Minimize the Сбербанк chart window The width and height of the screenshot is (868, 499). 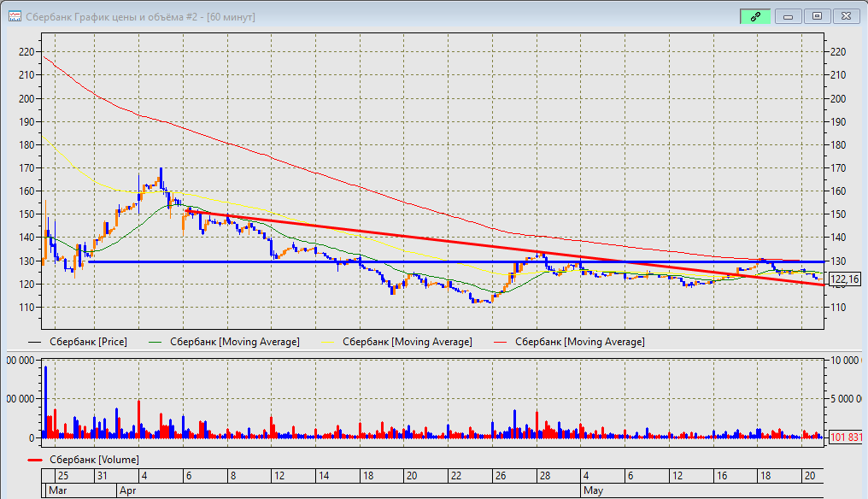point(789,16)
